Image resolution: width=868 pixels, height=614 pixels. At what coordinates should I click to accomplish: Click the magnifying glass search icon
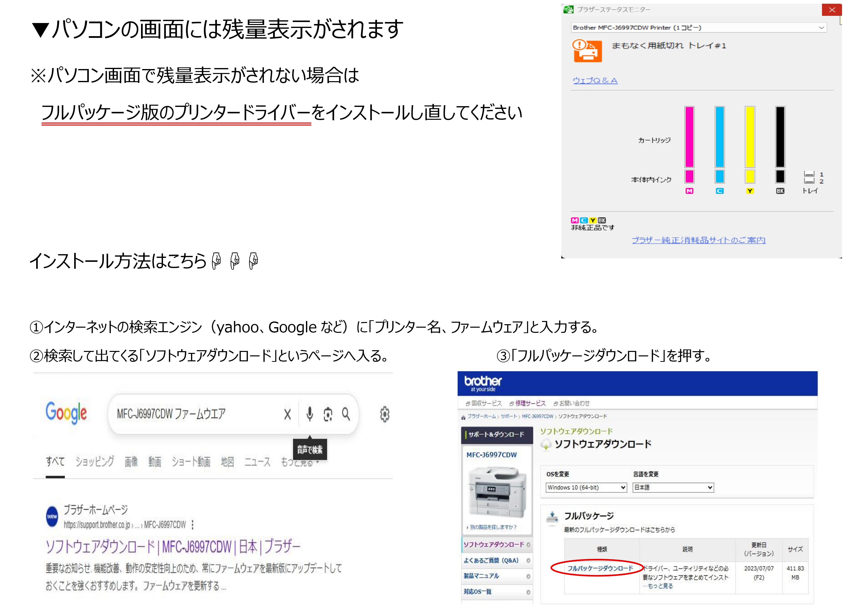pyautogui.click(x=346, y=414)
